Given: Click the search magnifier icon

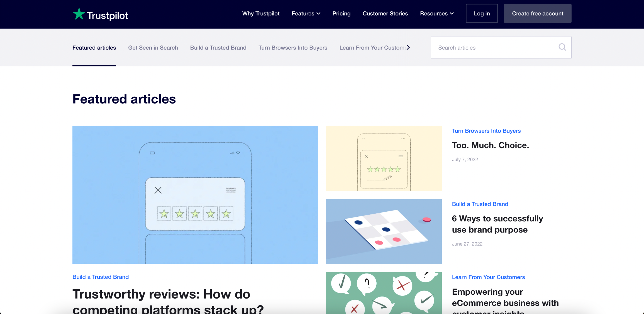Looking at the screenshot, I should point(562,47).
